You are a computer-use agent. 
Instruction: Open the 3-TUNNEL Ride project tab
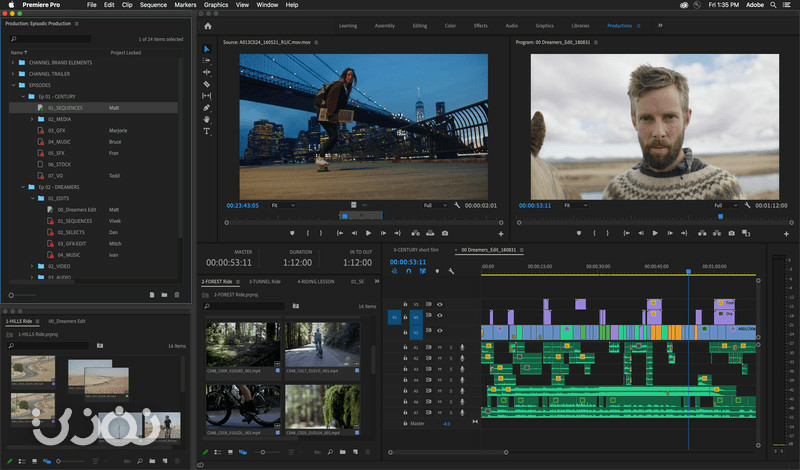(264, 282)
